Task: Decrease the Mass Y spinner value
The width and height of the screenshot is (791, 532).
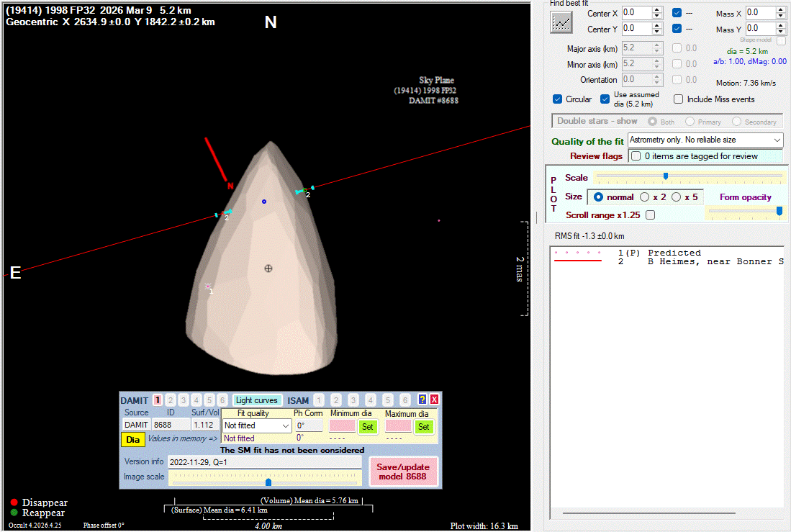Action: (780, 32)
